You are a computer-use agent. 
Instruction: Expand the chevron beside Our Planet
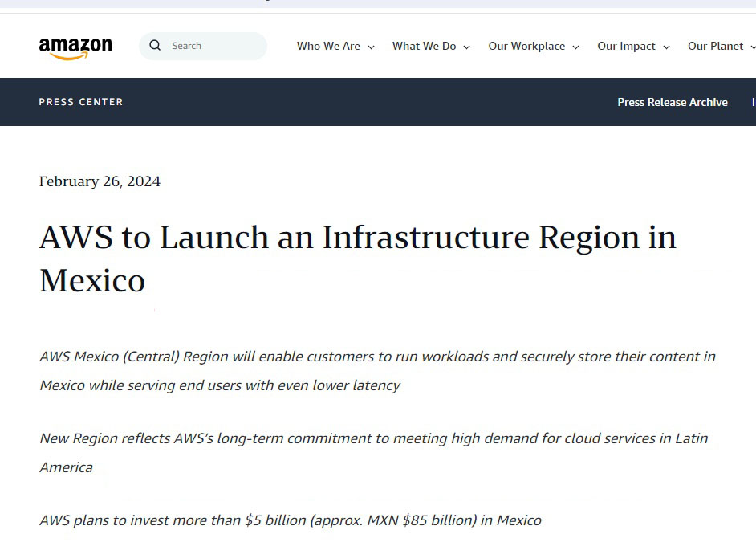point(750,47)
